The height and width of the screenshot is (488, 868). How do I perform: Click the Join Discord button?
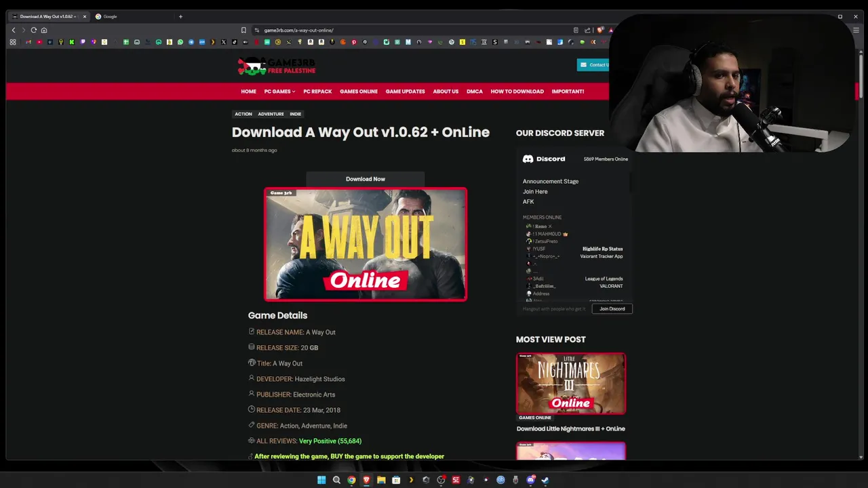click(612, 308)
